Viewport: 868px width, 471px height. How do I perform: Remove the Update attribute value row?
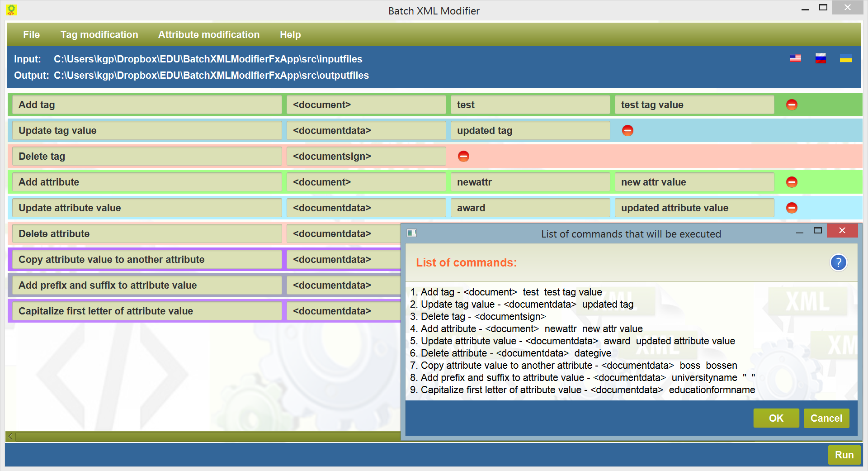tap(792, 208)
